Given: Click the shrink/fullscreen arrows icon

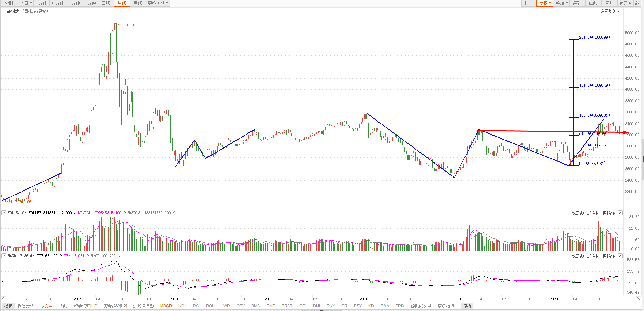Looking at the screenshot, I should point(637,3).
